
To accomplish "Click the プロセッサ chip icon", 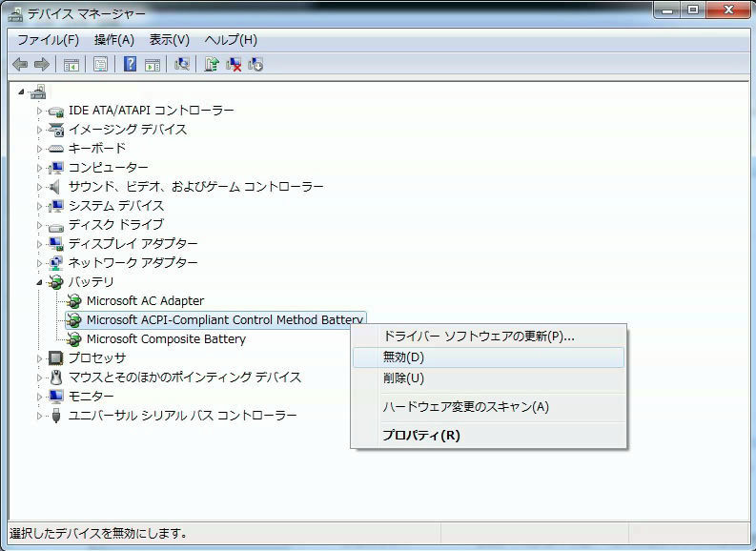I will click(56, 357).
